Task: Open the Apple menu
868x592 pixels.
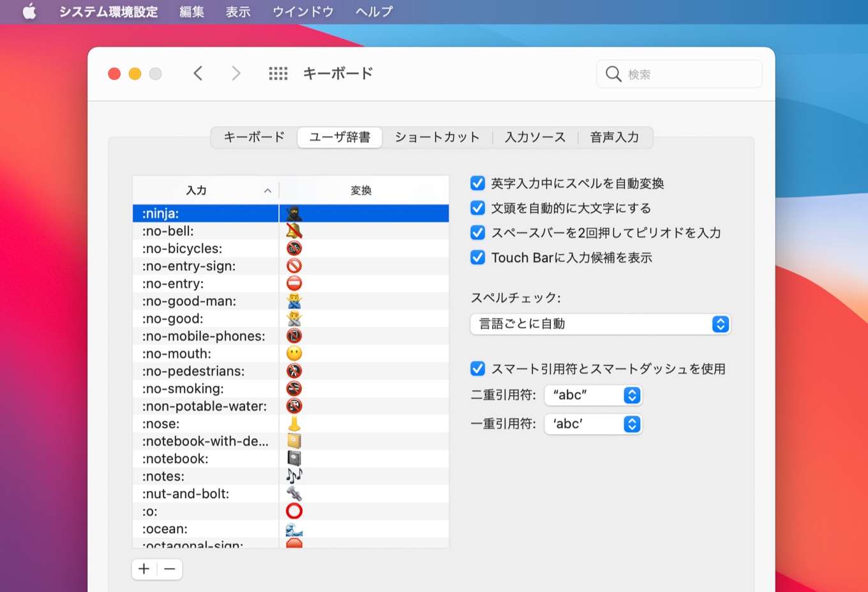Action: pyautogui.click(x=29, y=11)
